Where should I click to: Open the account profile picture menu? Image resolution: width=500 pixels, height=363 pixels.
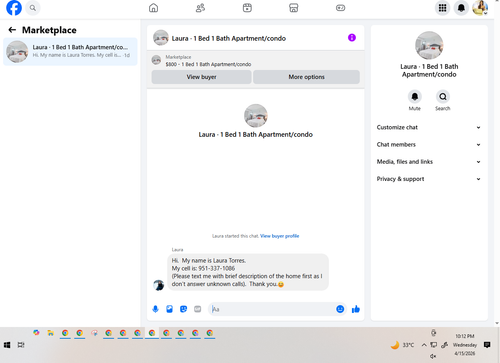click(480, 8)
